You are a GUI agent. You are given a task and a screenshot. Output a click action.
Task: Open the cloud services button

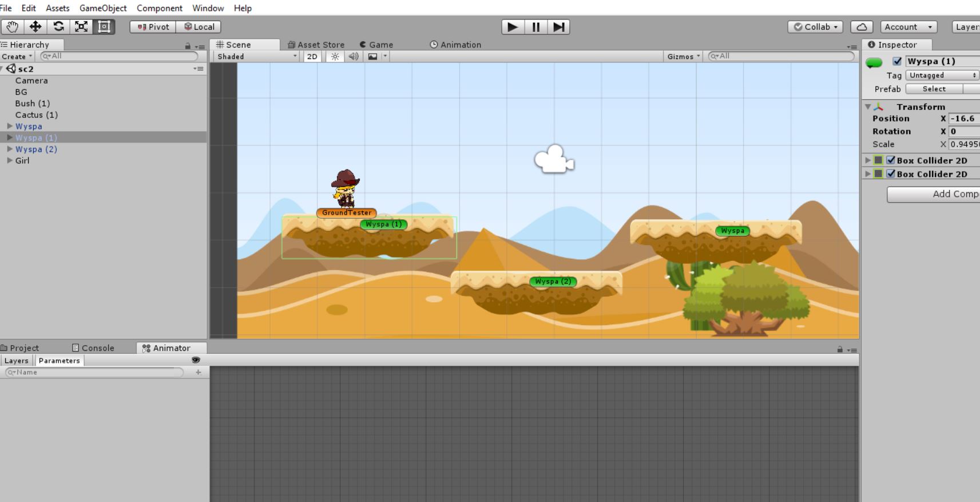(862, 27)
